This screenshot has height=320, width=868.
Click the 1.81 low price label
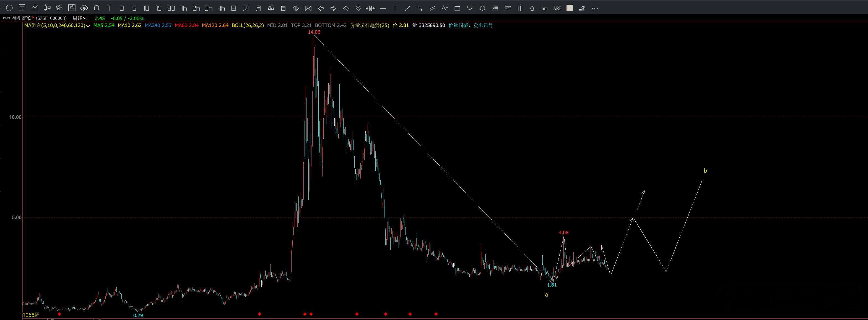[552, 285]
